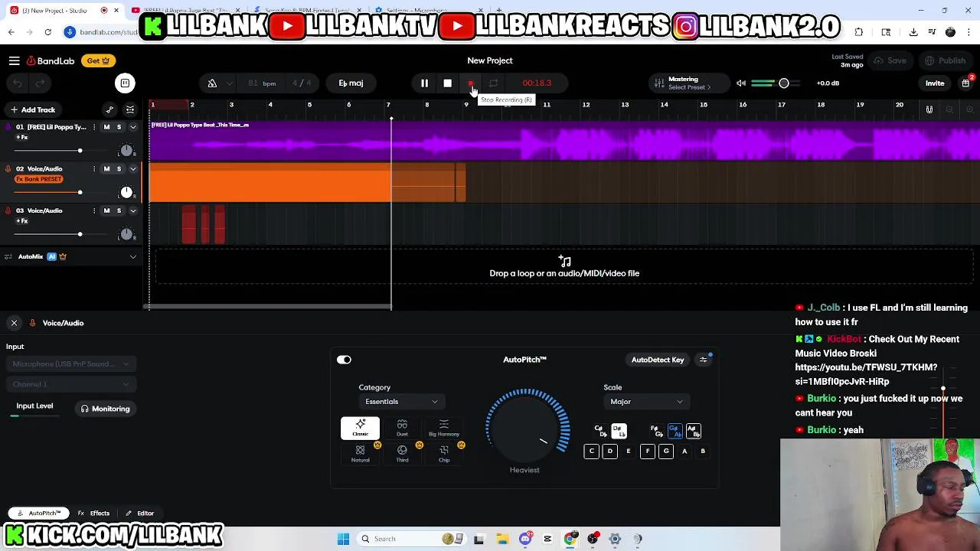This screenshot has width=980, height=551.
Task: Undo the last action
Action: pyautogui.click(x=17, y=83)
